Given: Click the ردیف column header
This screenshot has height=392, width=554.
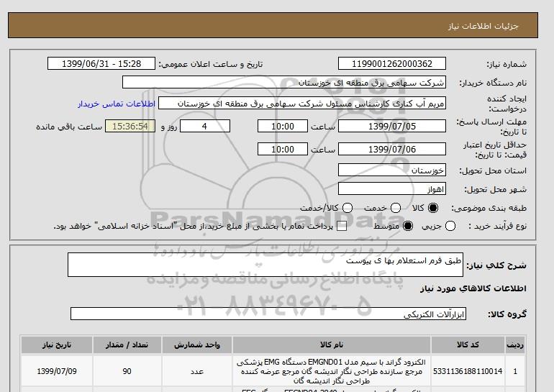Looking at the screenshot, I should click(515, 345).
